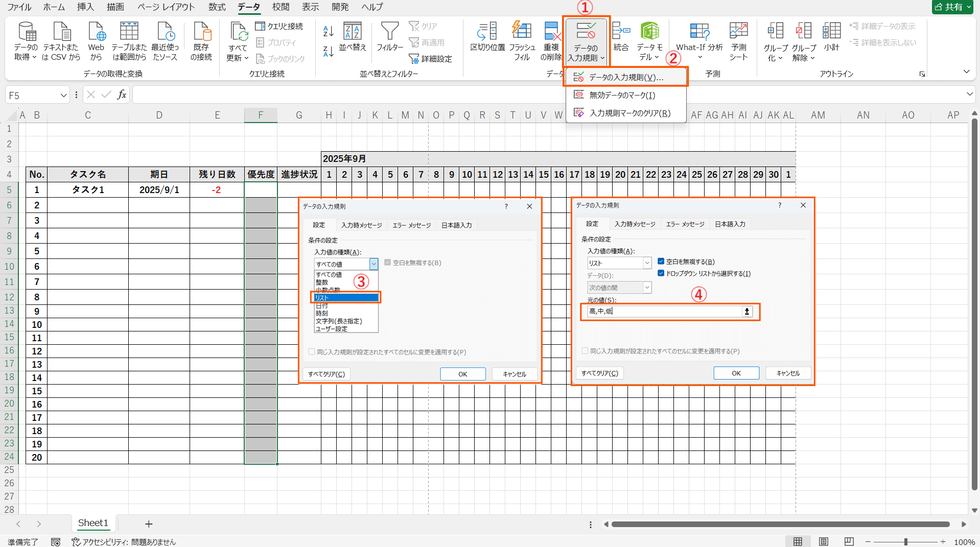Click the Subtotal (小計) icon

click(x=831, y=32)
